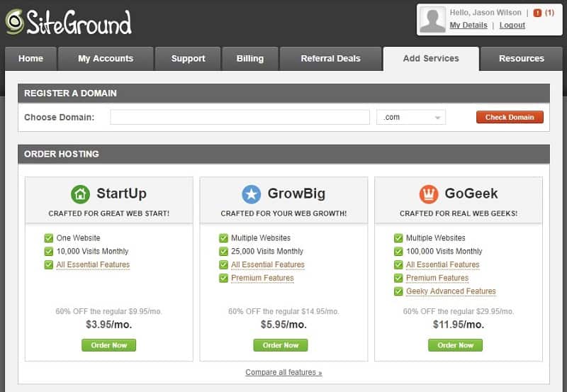The width and height of the screenshot is (567, 392).
Task: Open the My Accounts tab
Action: point(106,59)
